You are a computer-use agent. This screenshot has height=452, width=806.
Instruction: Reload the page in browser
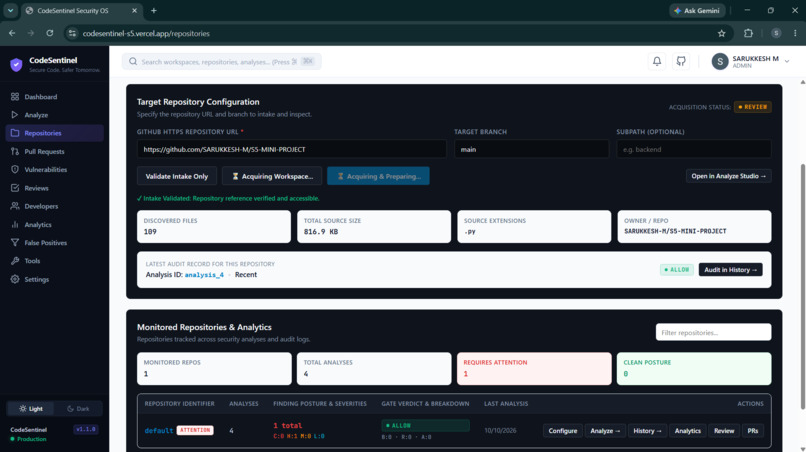[x=50, y=33]
